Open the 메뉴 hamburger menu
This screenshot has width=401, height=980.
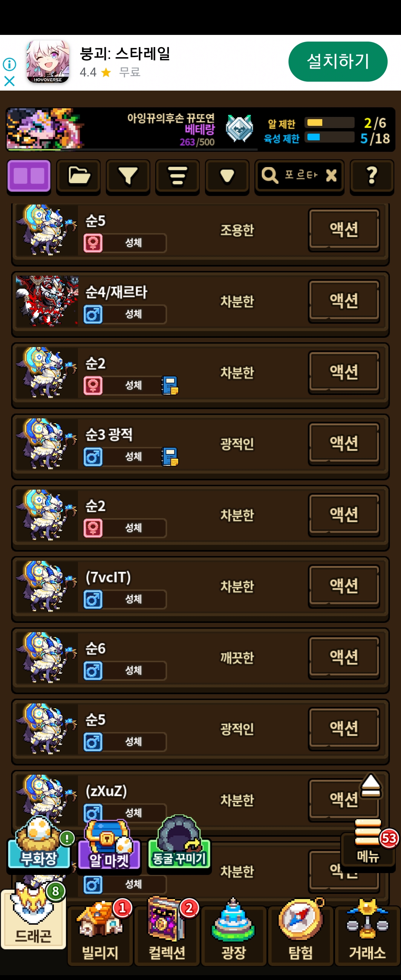pos(368,842)
